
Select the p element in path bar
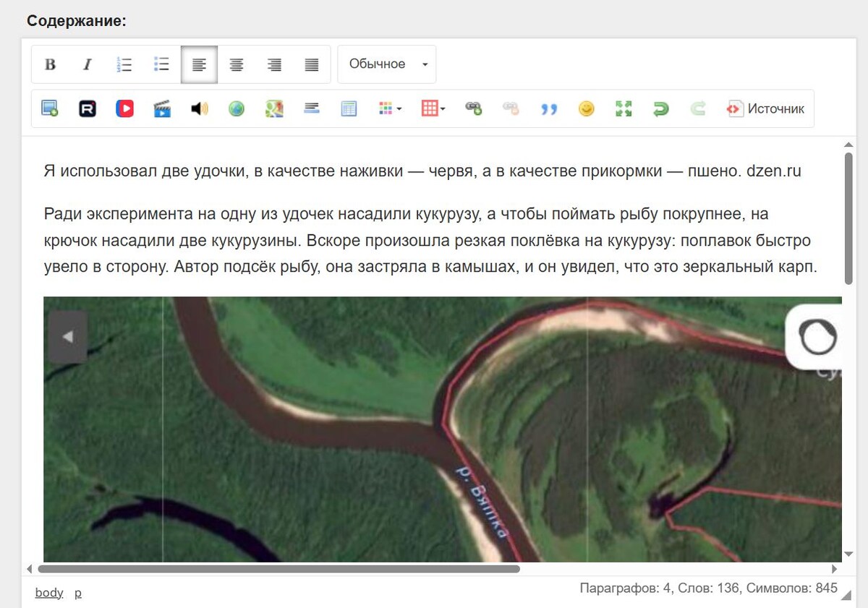tap(78, 593)
